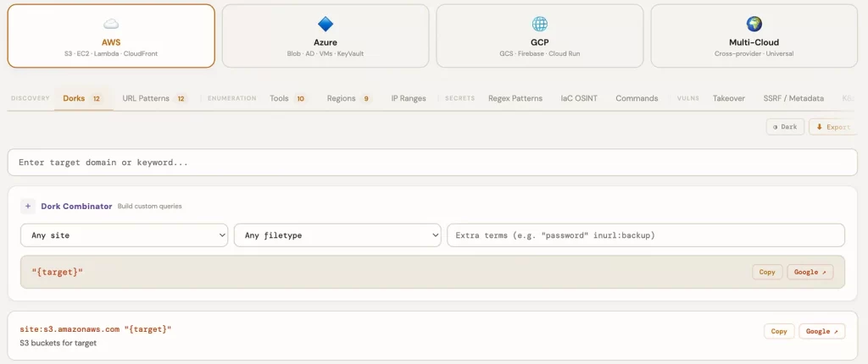Viewport: 868px width, 364px height.
Task: Open the Any filetype dropdown
Action: coord(337,235)
